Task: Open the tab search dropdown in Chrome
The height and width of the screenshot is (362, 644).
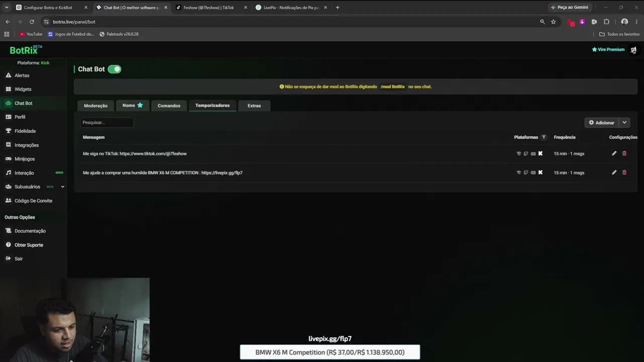Action: pos(7,8)
